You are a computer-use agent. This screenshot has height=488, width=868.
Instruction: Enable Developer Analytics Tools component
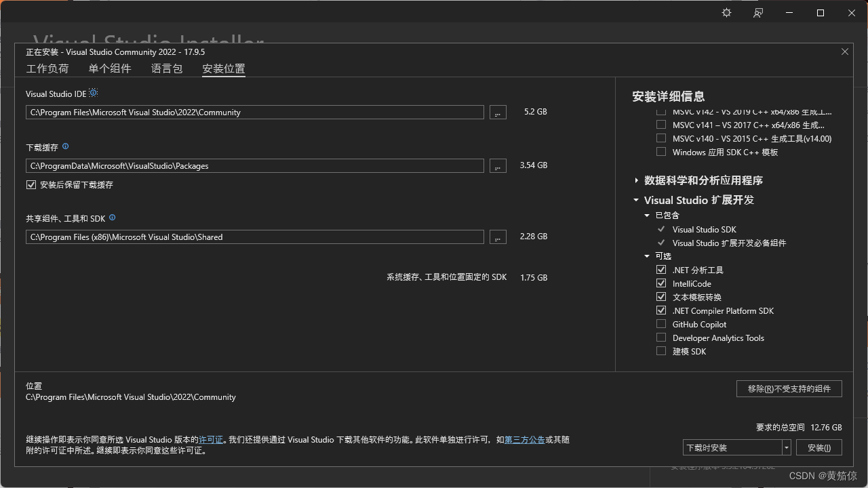(x=661, y=338)
